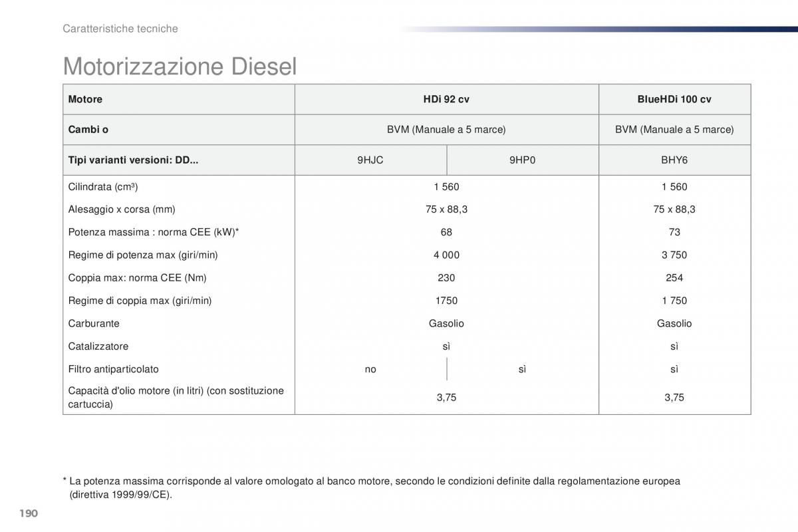The width and height of the screenshot is (798, 532).
Task: Select the "Filtro antiparticolato" row label
Action: [x=114, y=369]
